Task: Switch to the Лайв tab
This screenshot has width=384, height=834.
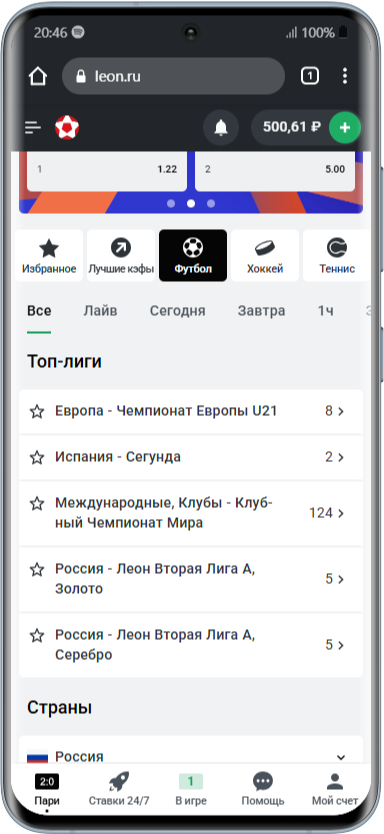Action: click(101, 311)
